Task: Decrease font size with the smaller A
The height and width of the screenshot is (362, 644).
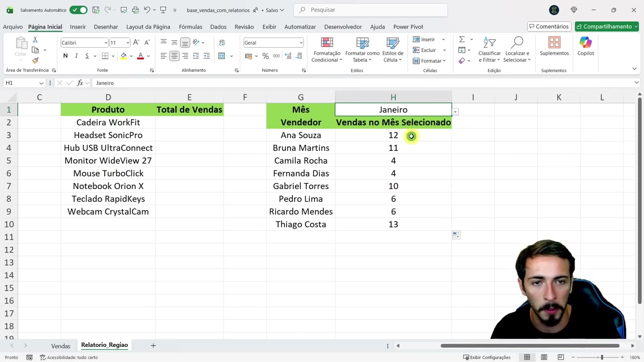Action: click(x=147, y=43)
